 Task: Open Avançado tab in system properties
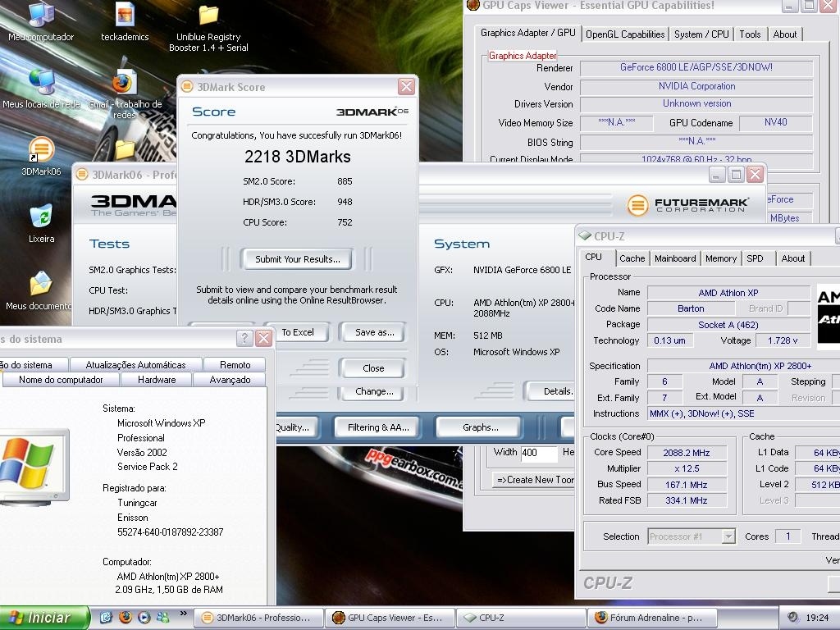point(230,379)
